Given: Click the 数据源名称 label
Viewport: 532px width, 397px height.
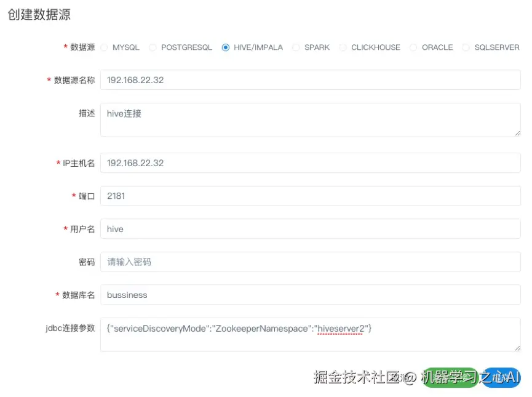Looking at the screenshot, I should [74, 80].
